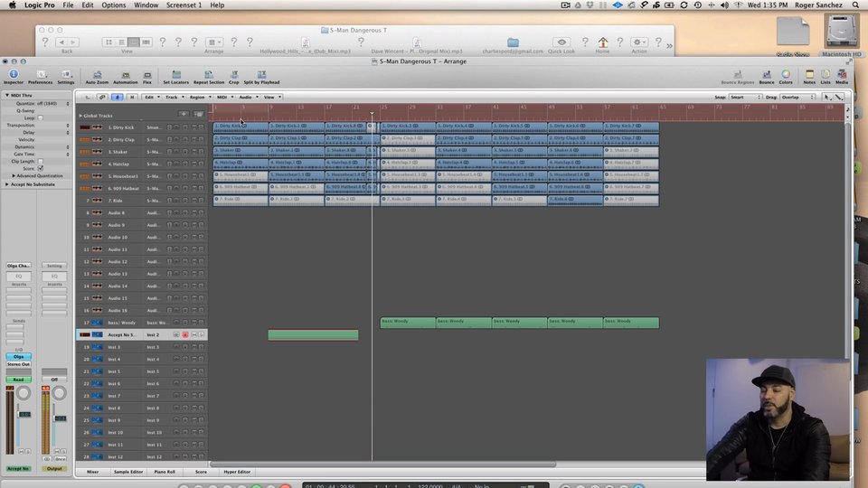Click the instrument icon of track Inst 3

point(97,347)
